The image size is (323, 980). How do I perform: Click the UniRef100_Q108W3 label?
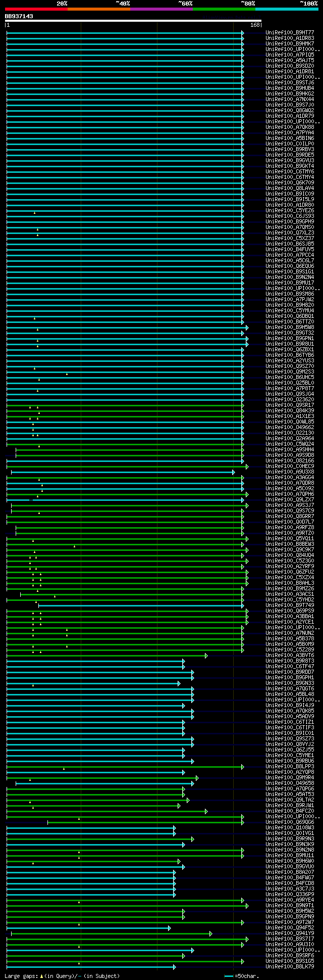(290, 828)
